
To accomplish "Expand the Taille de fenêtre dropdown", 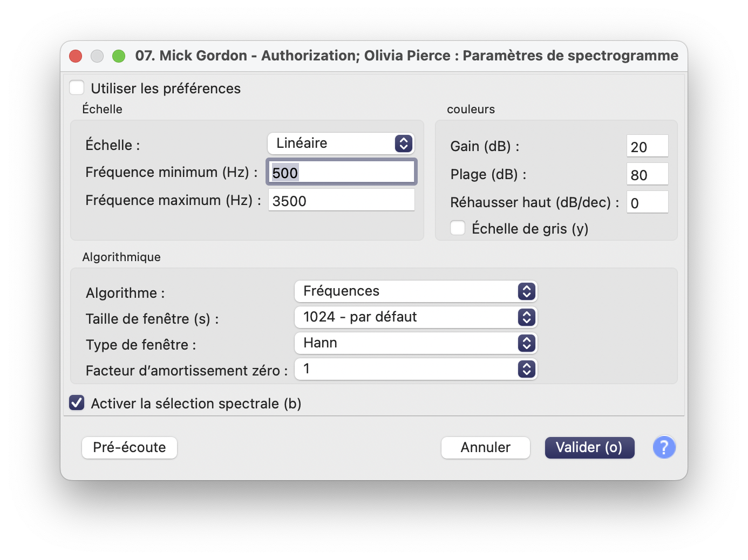I will point(416,317).
